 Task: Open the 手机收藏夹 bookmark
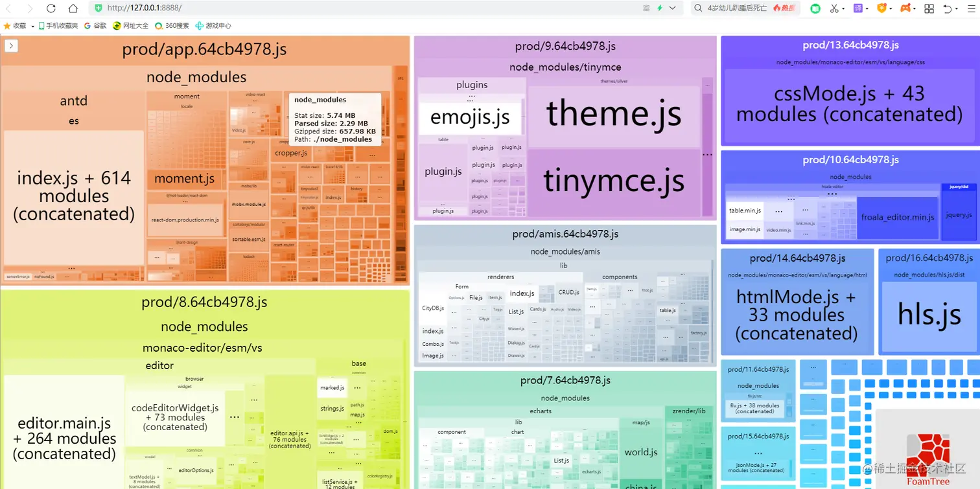coord(58,26)
